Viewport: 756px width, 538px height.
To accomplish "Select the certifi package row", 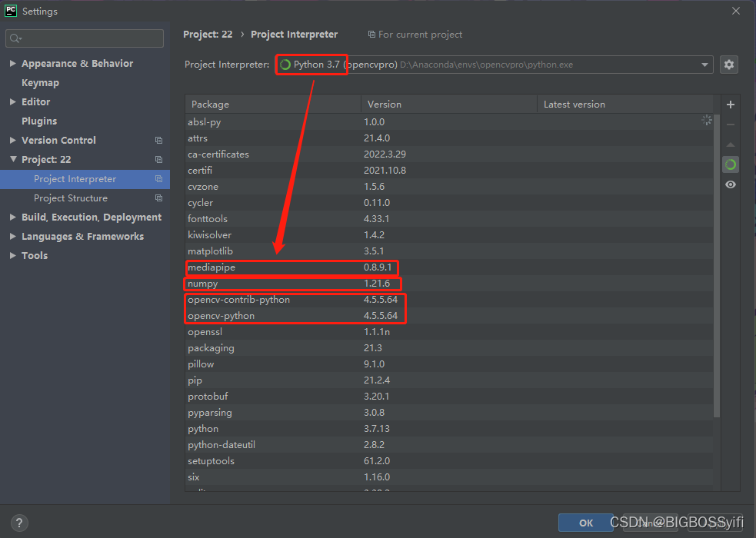I will [x=449, y=171].
